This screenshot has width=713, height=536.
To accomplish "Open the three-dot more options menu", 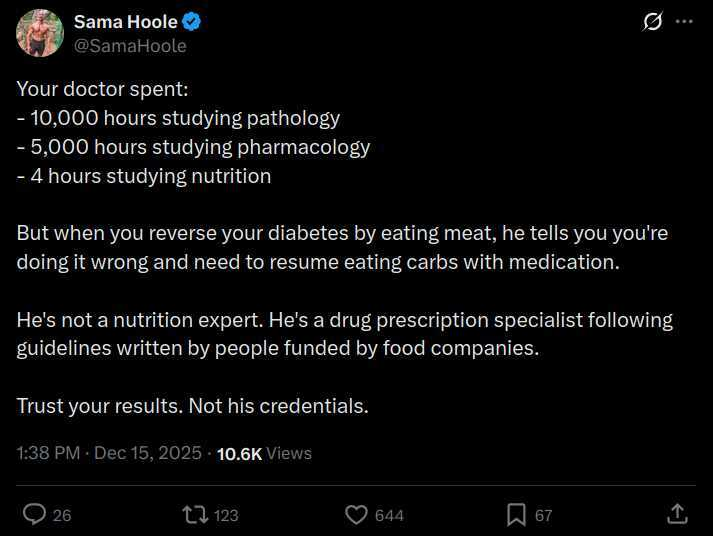I will tap(684, 22).
